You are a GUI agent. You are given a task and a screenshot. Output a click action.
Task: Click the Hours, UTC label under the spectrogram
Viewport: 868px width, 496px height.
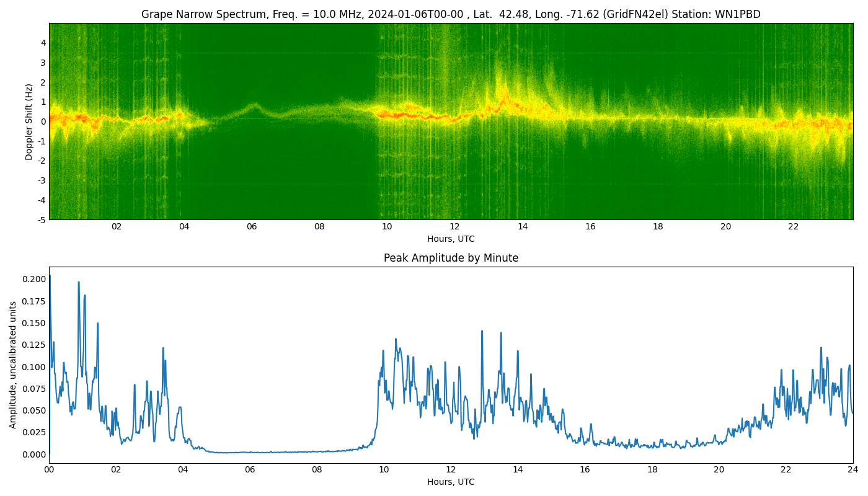coord(451,239)
